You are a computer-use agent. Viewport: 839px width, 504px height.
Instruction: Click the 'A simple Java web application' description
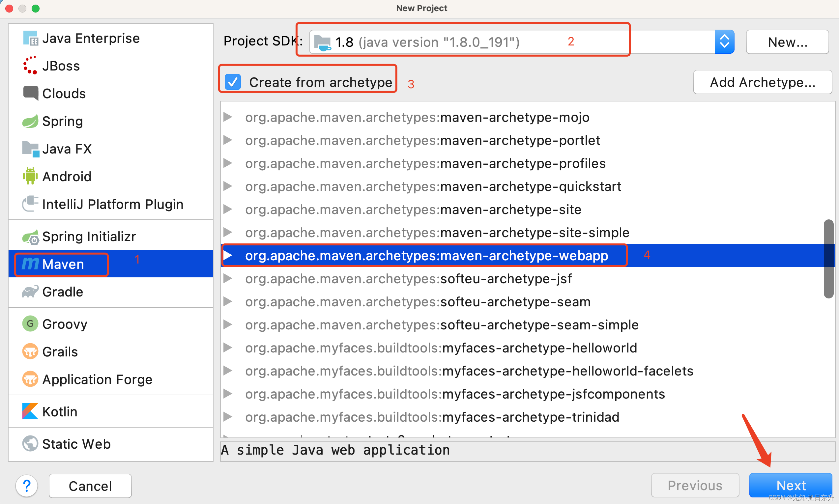point(335,450)
